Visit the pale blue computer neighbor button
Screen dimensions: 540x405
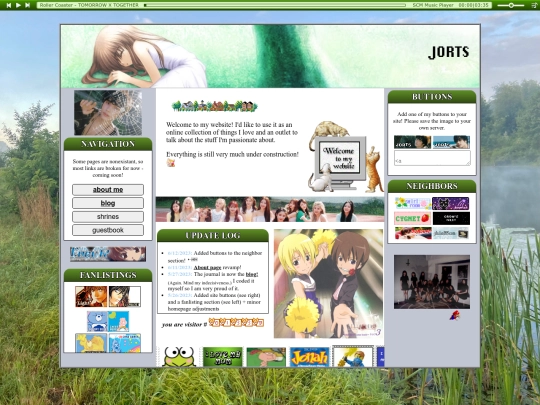pos(451,233)
